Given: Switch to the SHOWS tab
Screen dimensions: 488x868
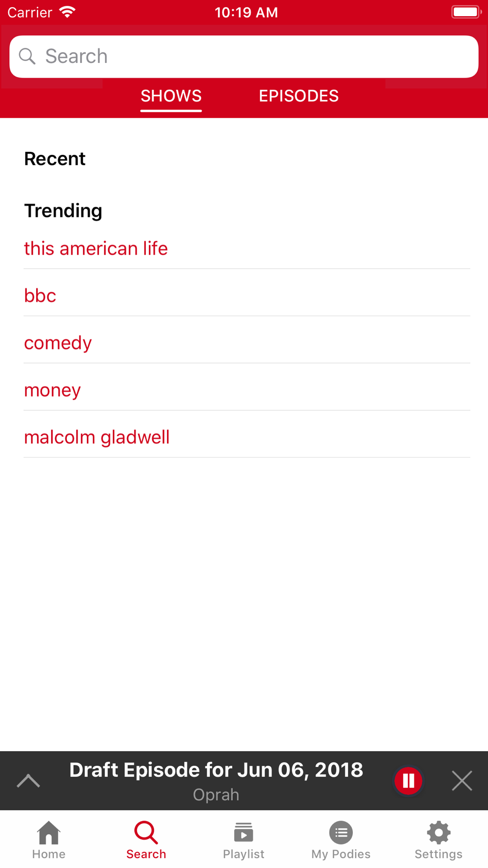Looking at the screenshot, I should (x=171, y=96).
